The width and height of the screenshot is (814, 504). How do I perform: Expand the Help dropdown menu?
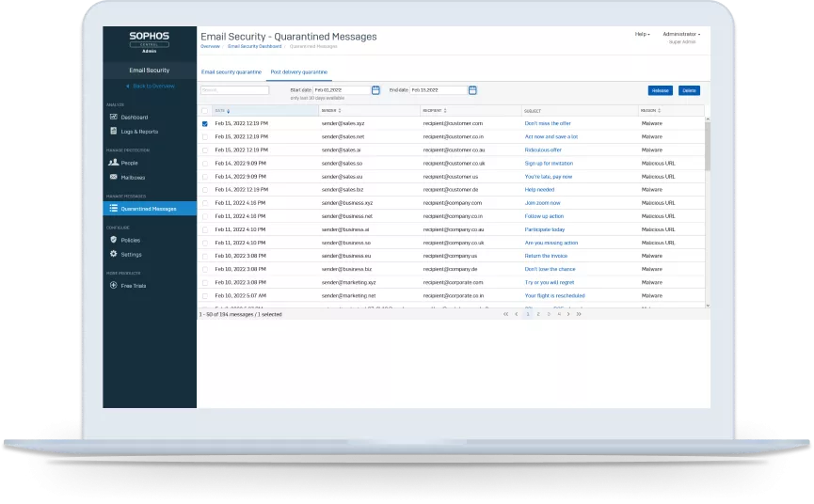(x=642, y=34)
